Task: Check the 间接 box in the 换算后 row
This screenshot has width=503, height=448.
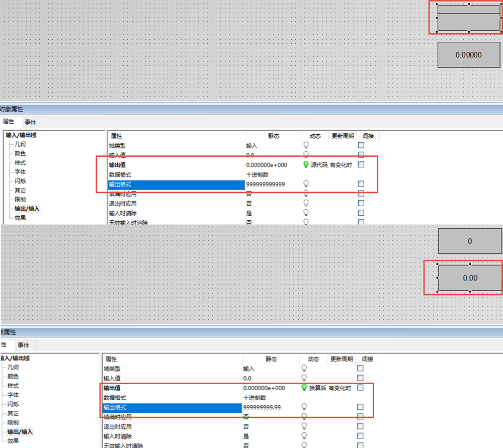Action: [x=361, y=388]
